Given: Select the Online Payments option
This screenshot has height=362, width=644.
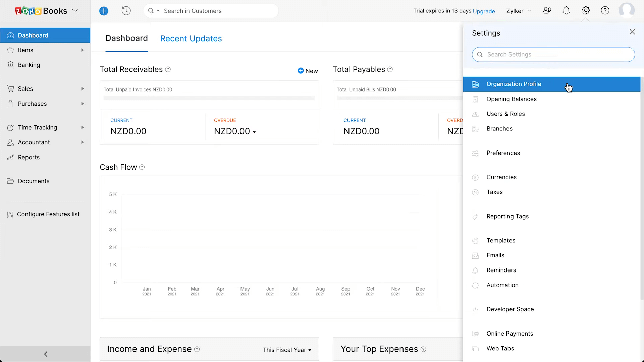Looking at the screenshot, I should click(509, 333).
